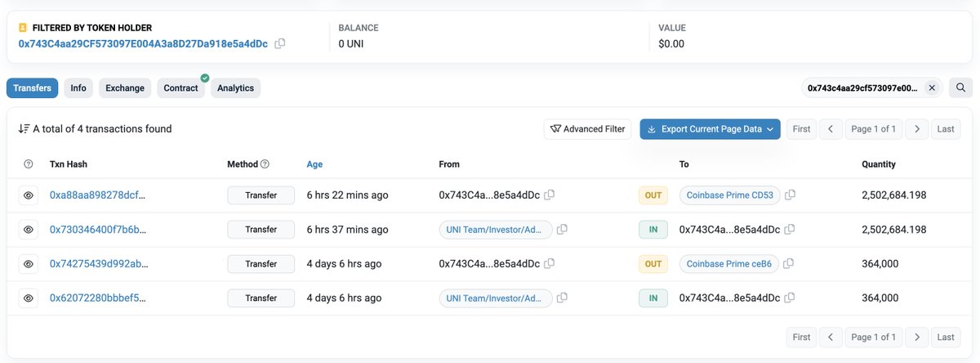This screenshot has width=980, height=363.
Task: Jump to First page at bottom
Action: tap(802, 337)
